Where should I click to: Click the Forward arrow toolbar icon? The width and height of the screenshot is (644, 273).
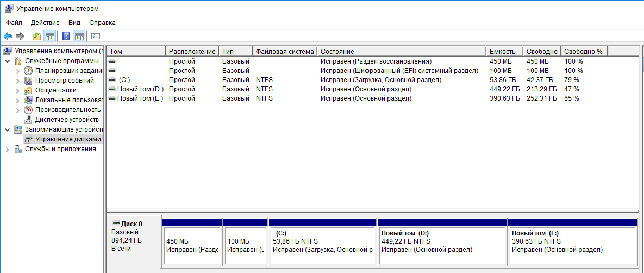point(20,36)
